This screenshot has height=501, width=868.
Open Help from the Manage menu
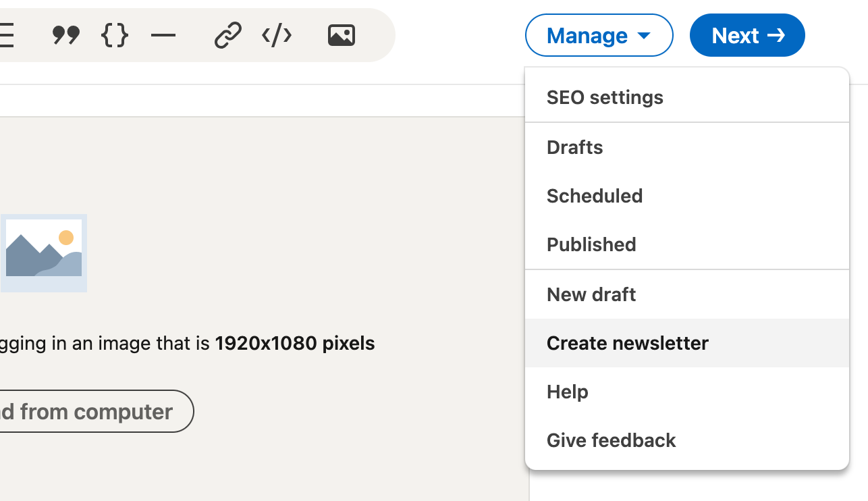[x=568, y=392]
